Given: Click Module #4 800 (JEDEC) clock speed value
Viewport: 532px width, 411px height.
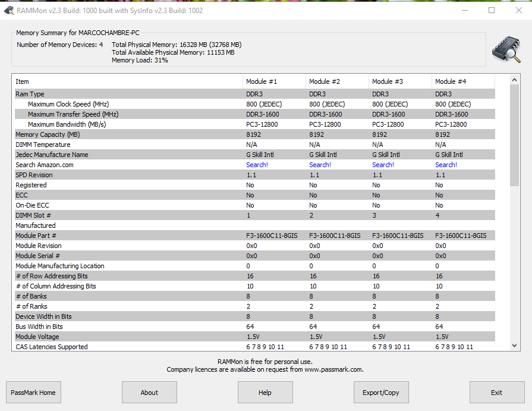Looking at the screenshot, I should tap(453, 104).
